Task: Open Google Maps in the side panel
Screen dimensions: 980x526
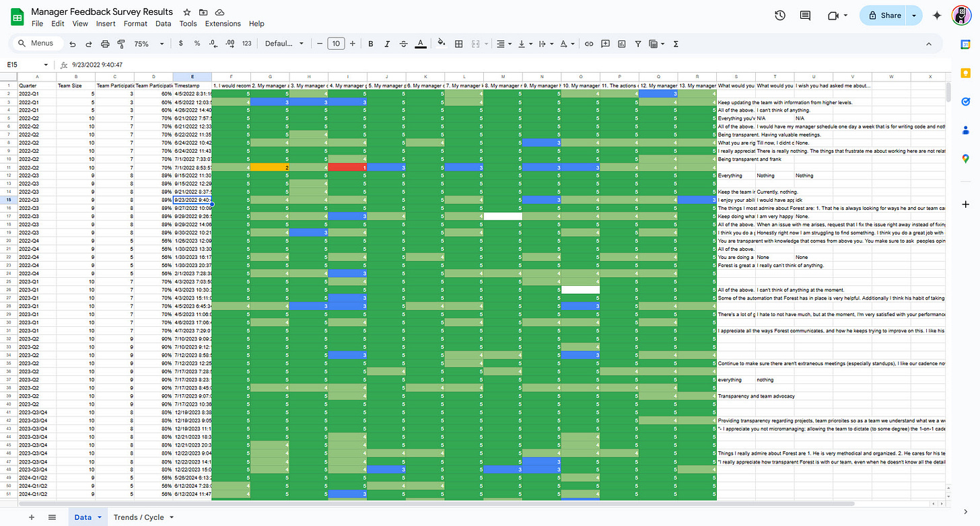Action: 966,159
